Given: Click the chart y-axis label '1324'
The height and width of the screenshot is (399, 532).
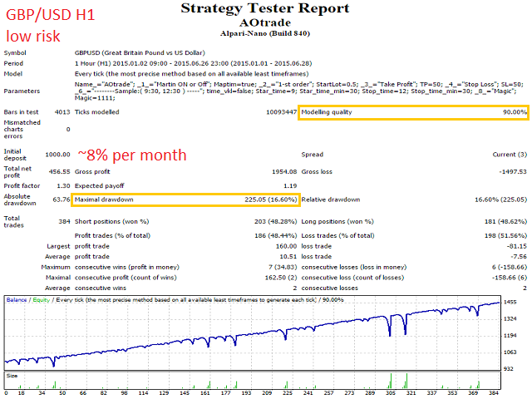Looking at the screenshot, I should [510, 318].
